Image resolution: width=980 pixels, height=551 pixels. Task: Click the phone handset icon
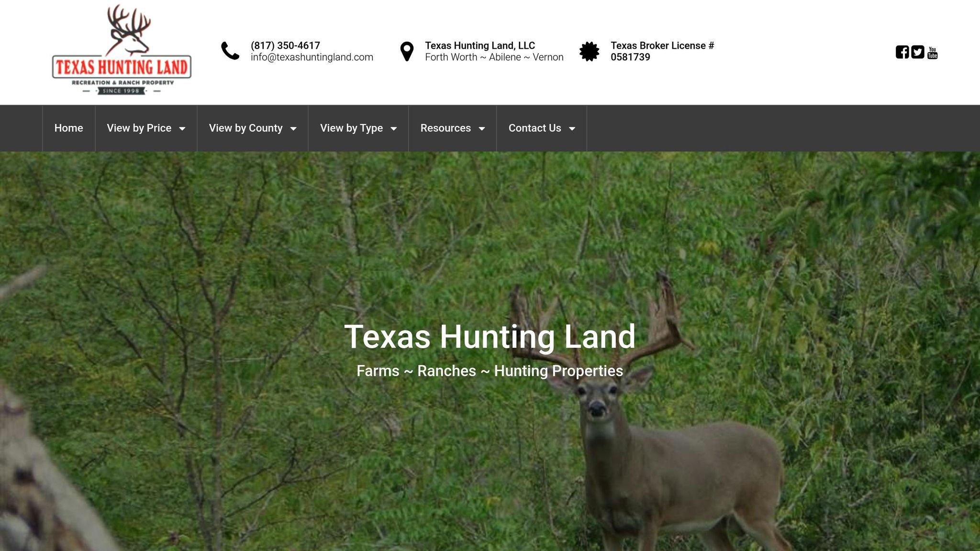tap(230, 51)
